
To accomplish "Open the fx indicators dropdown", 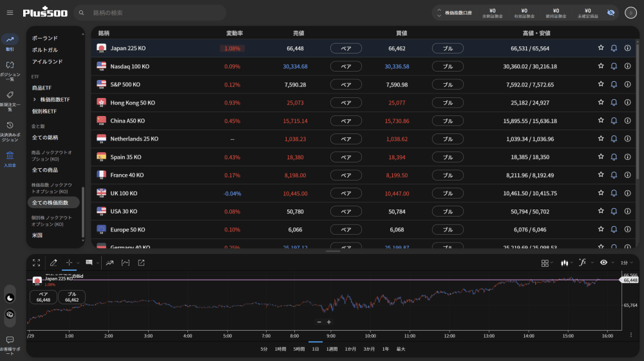I will pos(585,263).
